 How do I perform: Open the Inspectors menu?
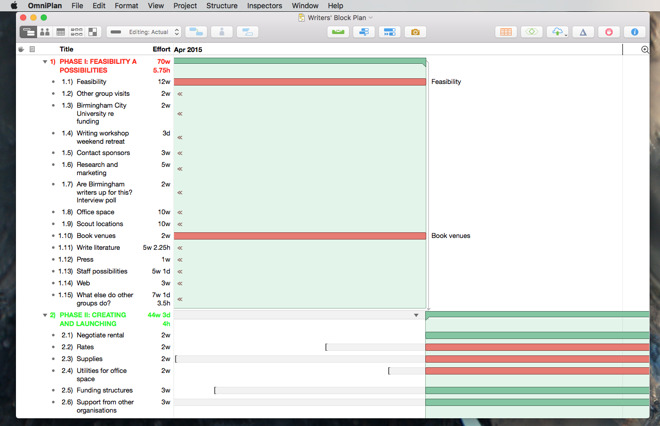point(264,6)
